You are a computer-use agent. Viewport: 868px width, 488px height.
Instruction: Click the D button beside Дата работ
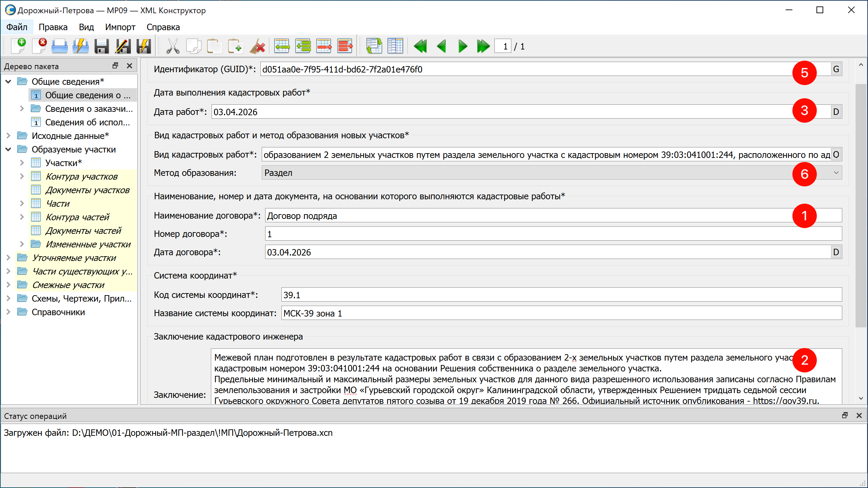[x=836, y=112]
